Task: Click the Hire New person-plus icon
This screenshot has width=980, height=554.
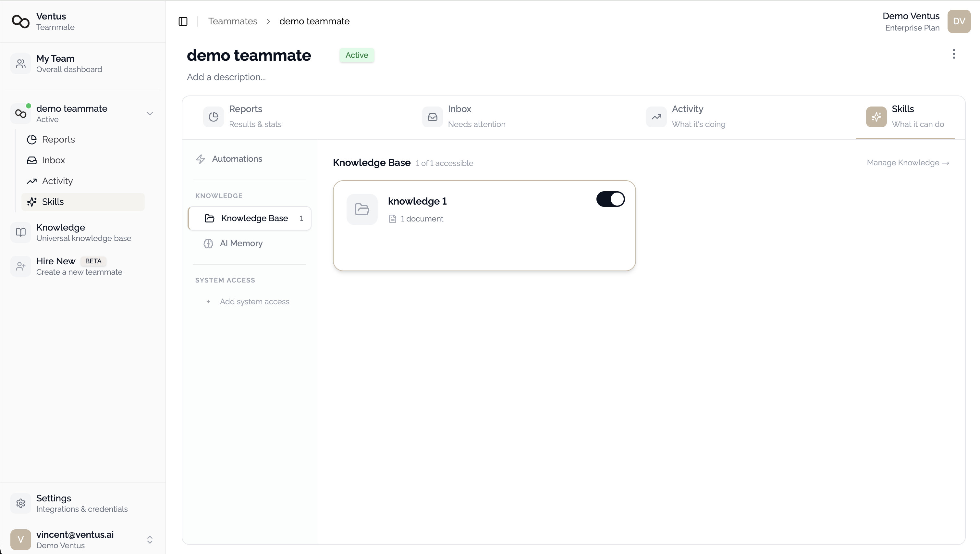Action: point(20,266)
